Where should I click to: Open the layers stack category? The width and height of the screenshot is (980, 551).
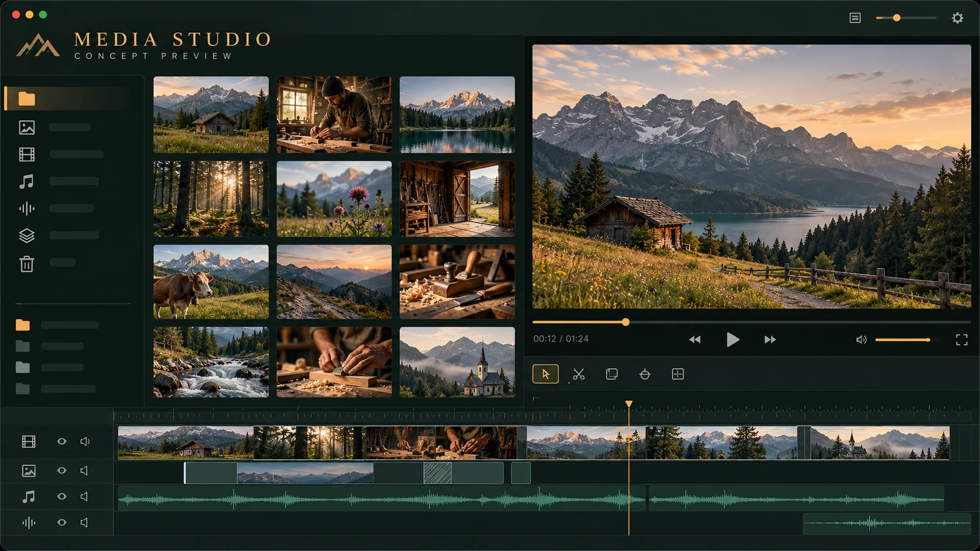[26, 236]
